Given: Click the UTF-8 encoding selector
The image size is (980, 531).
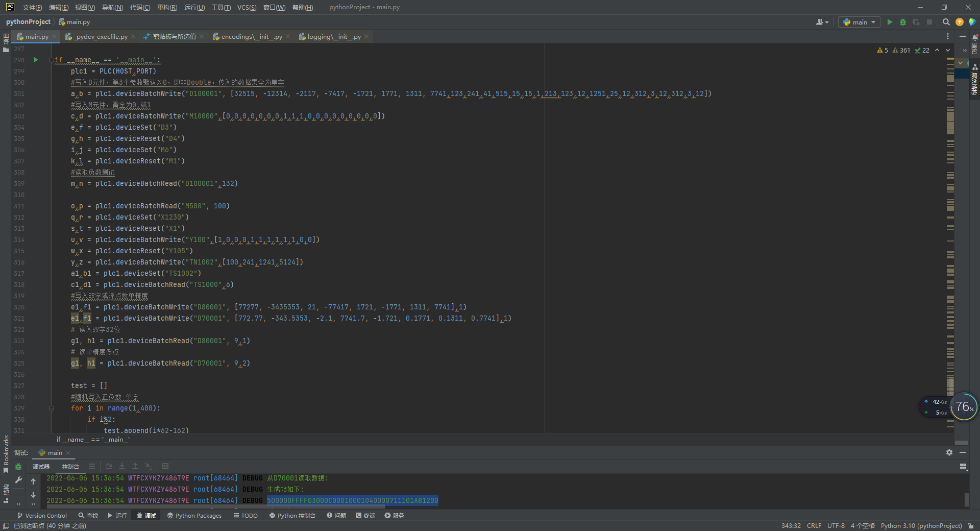Looking at the screenshot, I should tap(836, 526).
